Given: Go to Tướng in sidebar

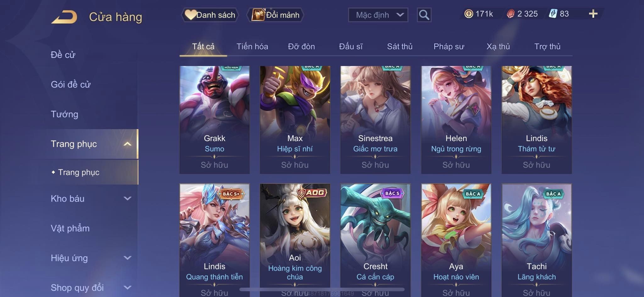Looking at the screenshot, I should click(x=64, y=114).
